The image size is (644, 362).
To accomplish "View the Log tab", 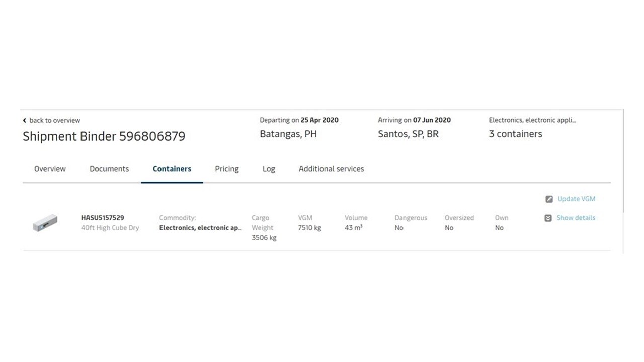I will click(x=269, y=169).
